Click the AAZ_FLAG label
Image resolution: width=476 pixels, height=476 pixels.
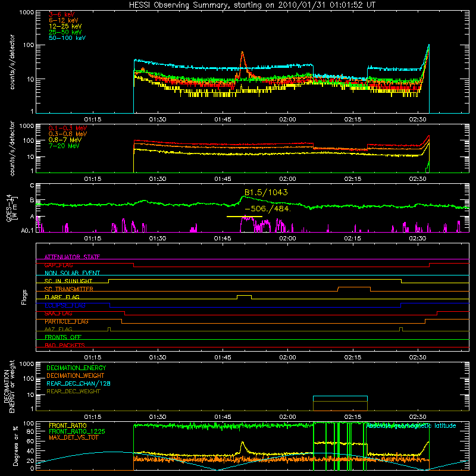click(58, 329)
